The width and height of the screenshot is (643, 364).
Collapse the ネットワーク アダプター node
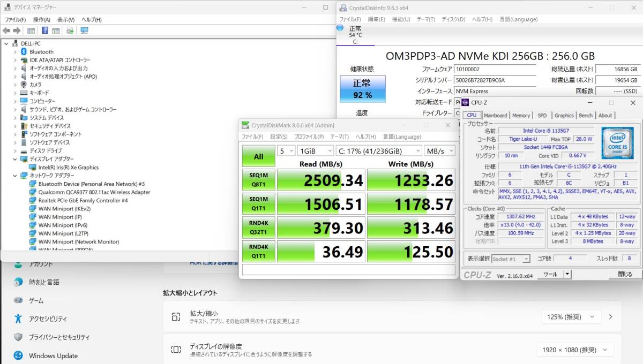[x=15, y=175]
